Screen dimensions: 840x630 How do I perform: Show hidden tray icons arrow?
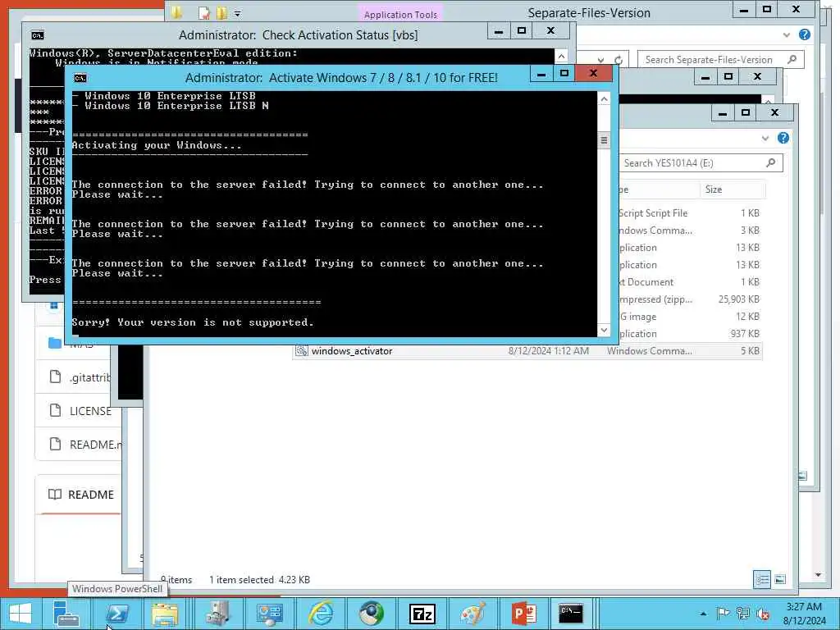(703, 614)
